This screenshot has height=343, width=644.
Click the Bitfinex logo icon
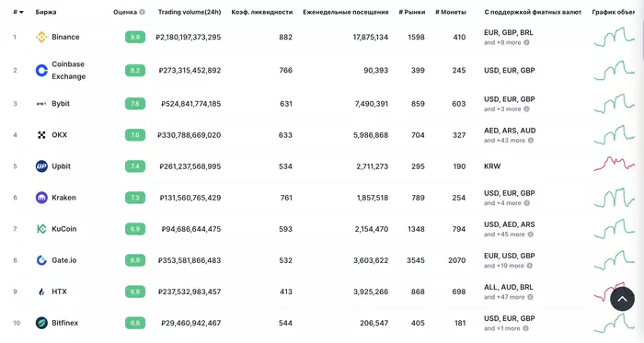41,323
